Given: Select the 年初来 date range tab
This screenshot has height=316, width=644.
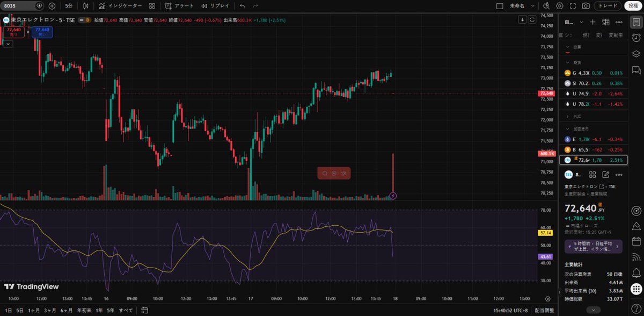Looking at the screenshot, I should (84, 310).
